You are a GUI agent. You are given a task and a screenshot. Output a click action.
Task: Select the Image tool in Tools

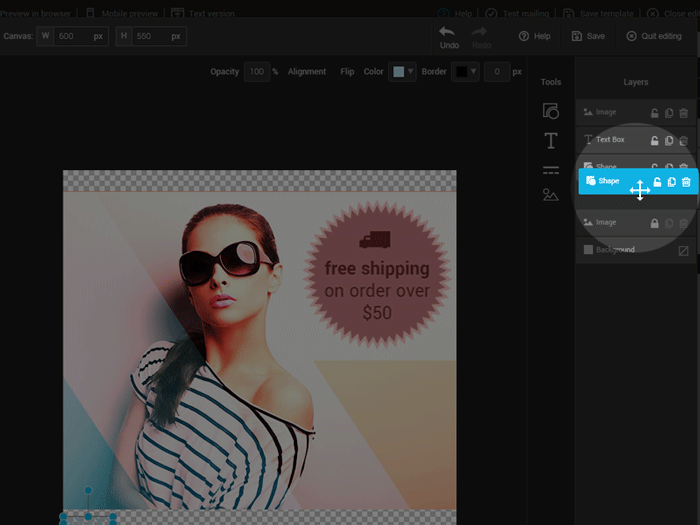tap(550, 195)
